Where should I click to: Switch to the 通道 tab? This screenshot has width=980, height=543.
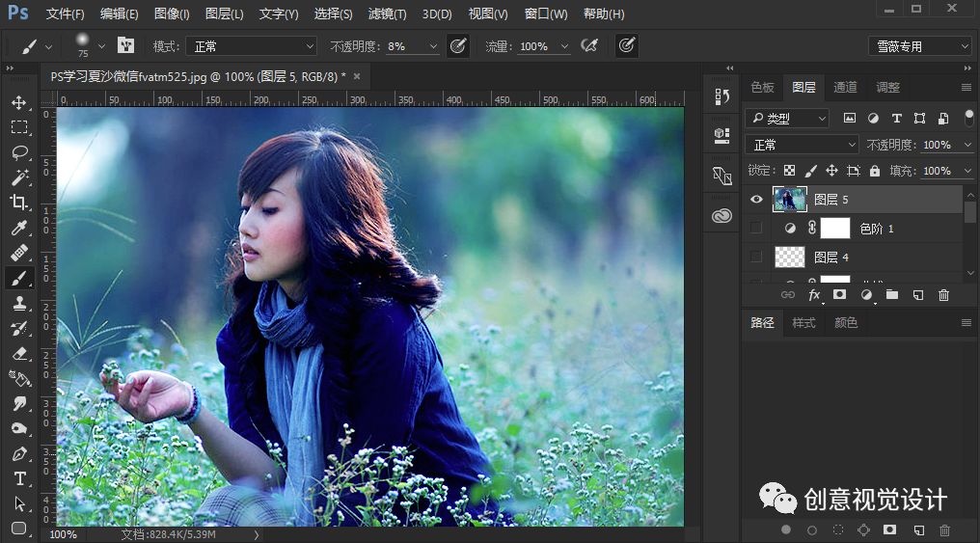point(845,87)
